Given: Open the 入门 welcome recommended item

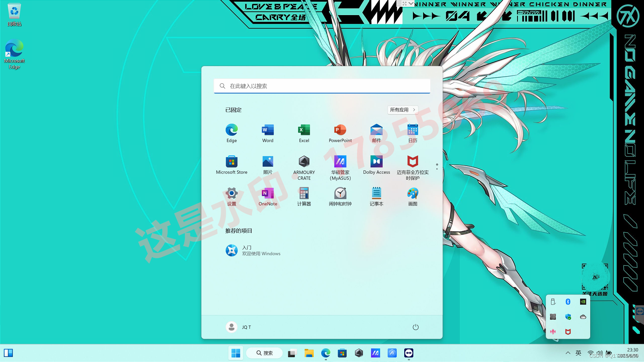Looking at the screenshot, I should pos(253,250).
